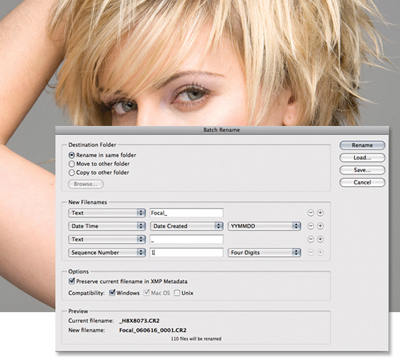Remove the Date Time row with minus

tap(310, 226)
